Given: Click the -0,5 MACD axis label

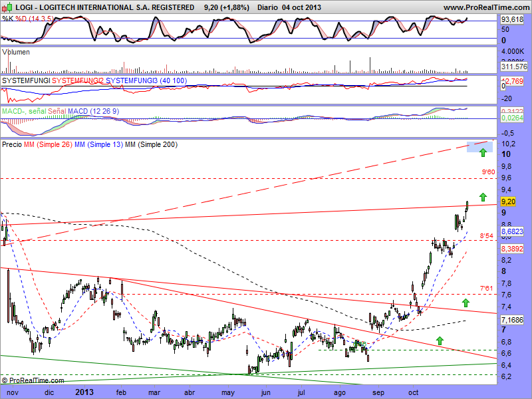Looking at the screenshot, I should coord(507,133).
